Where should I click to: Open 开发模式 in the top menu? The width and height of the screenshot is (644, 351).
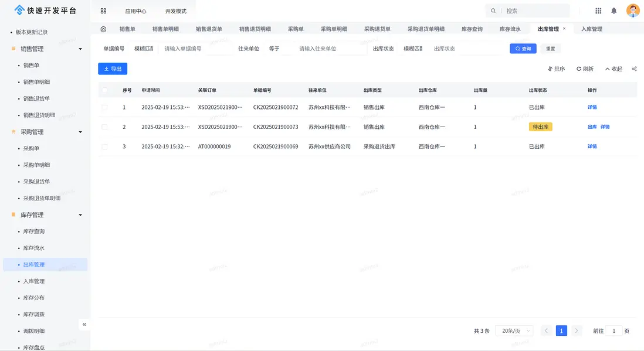click(176, 11)
